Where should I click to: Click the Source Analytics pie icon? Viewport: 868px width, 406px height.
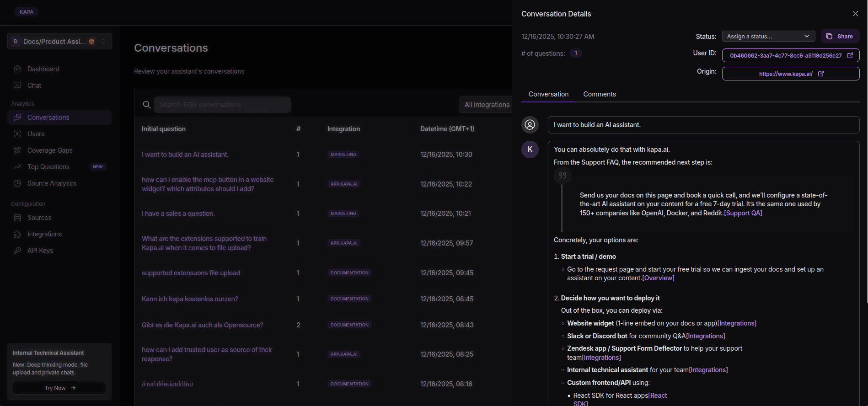click(17, 183)
